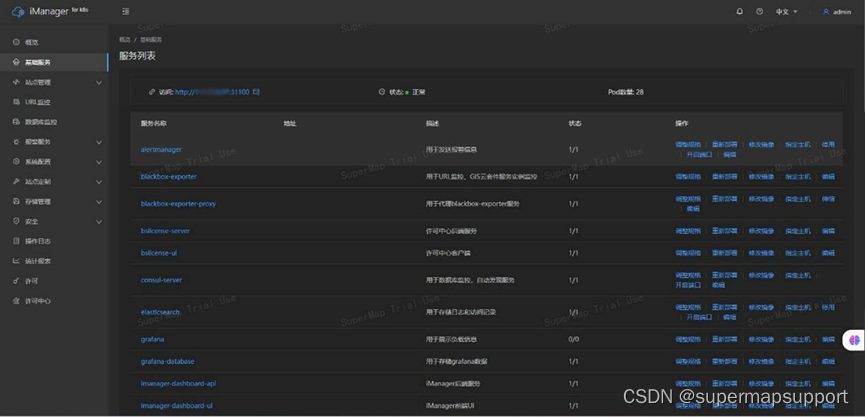The width and height of the screenshot is (865, 417).
Task: Click 编辑 for grafana-database
Action: (x=828, y=361)
